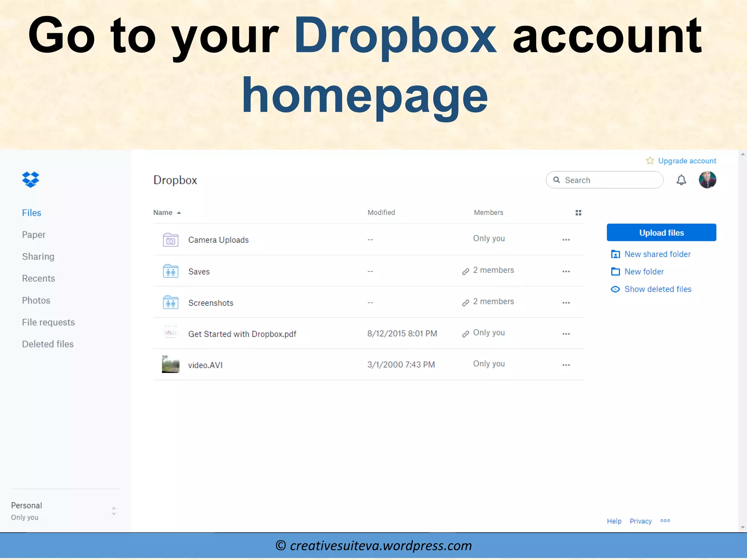Click the user profile avatar
The image size is (747, 560).
click(707, 180)
